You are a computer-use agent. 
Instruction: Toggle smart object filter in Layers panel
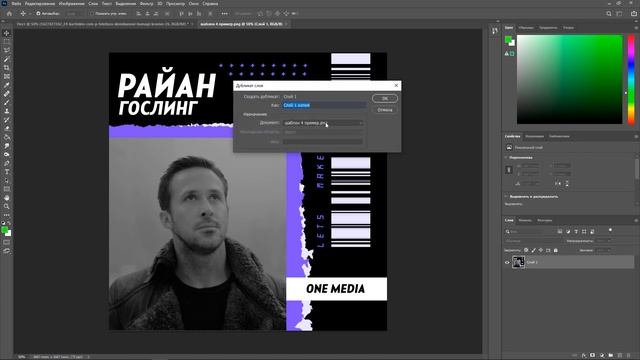point(592,231)
